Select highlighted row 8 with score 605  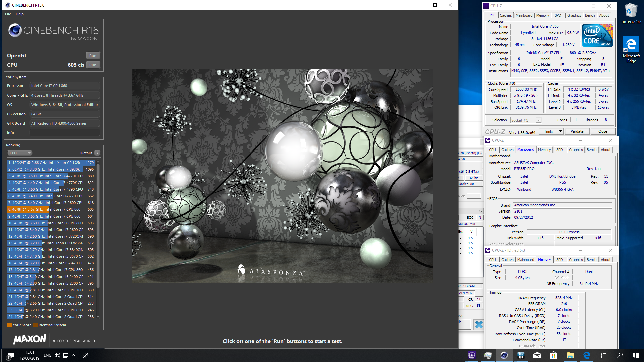(x=51, y=209)
